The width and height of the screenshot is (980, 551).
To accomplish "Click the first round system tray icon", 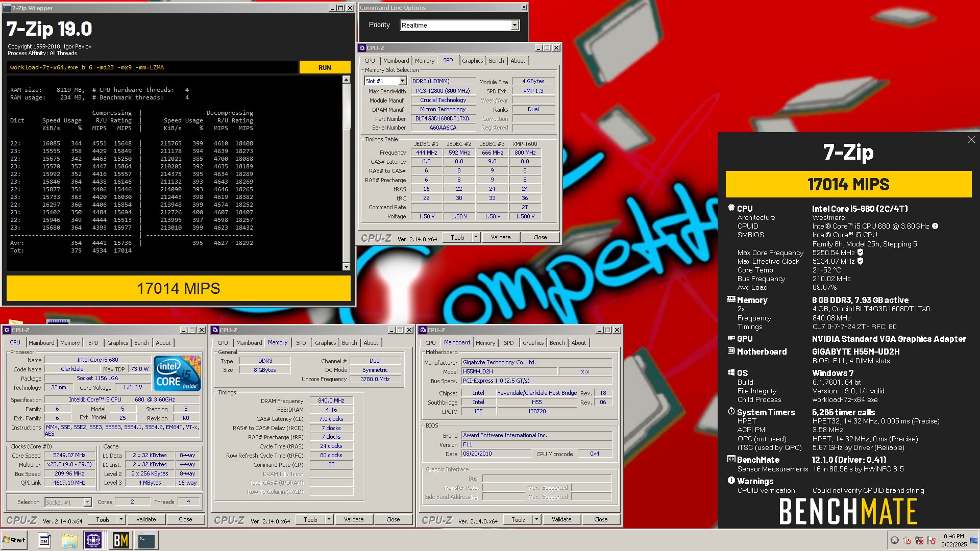I will pyautogui.click(x=894, y=540).
